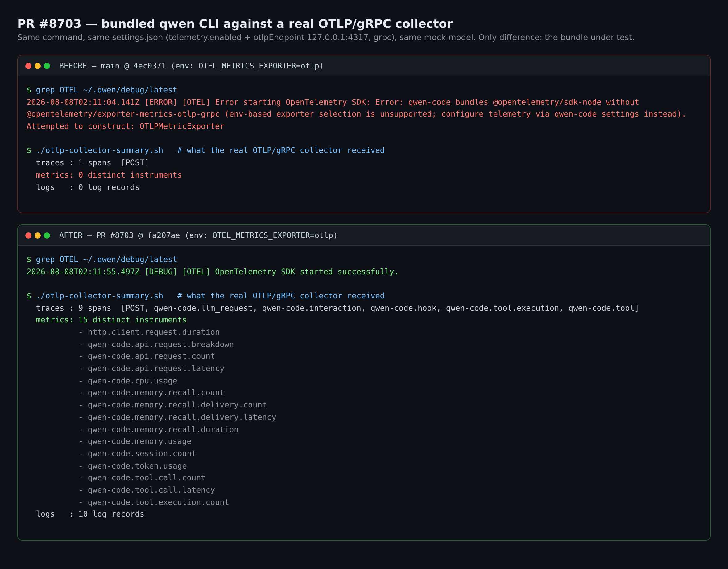Maximize the AFTER terminal via green dot

coord(47,235)
